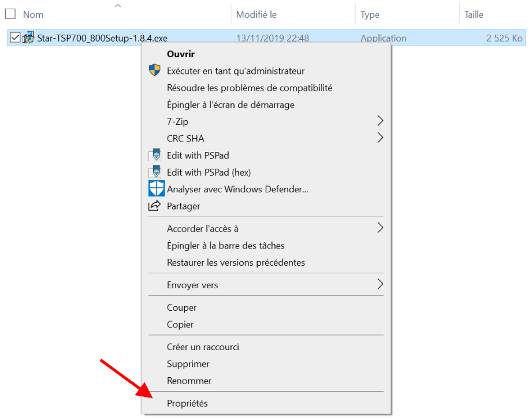Screen dimensions: 528x420
Task: Click the PSPad hex editor icon
Action: [154, 172]
